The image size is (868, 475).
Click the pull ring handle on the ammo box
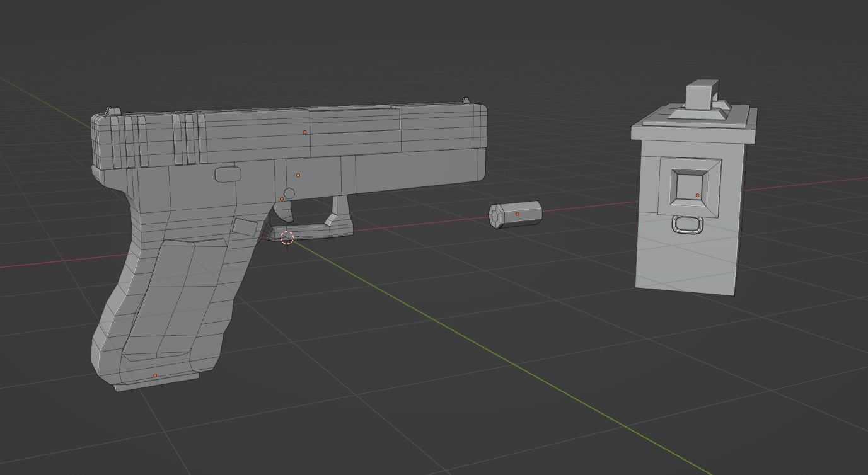coord(689,224)
